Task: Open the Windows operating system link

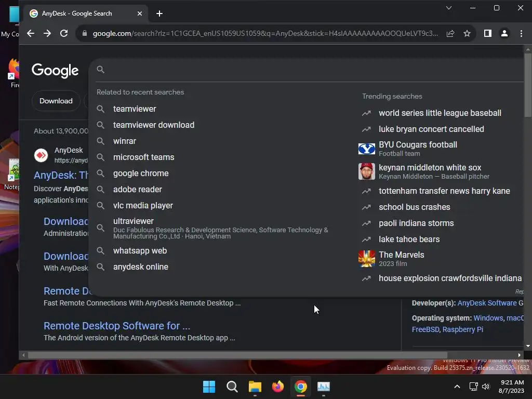Action: [x=488, y=318]
